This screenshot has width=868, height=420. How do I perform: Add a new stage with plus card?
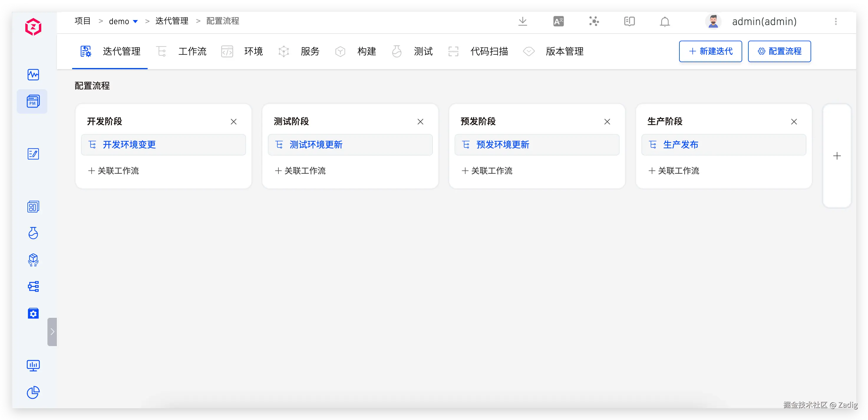click(x=837, y=156)
